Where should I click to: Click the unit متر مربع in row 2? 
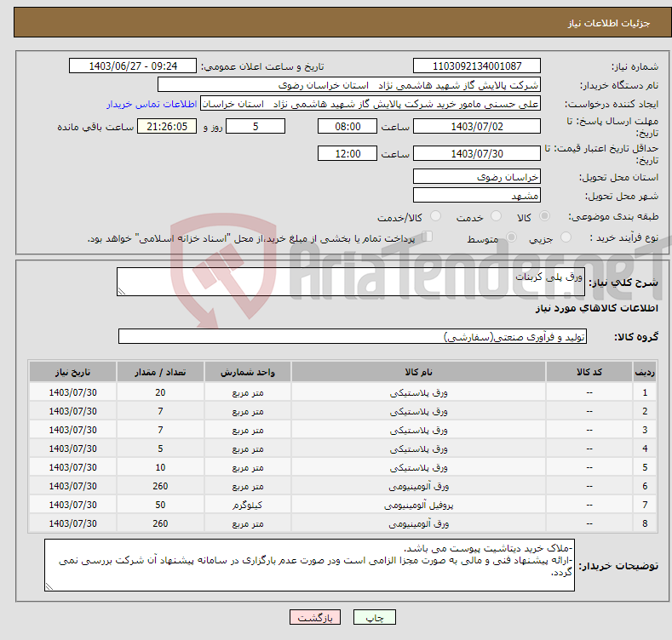tap(248, 412)
